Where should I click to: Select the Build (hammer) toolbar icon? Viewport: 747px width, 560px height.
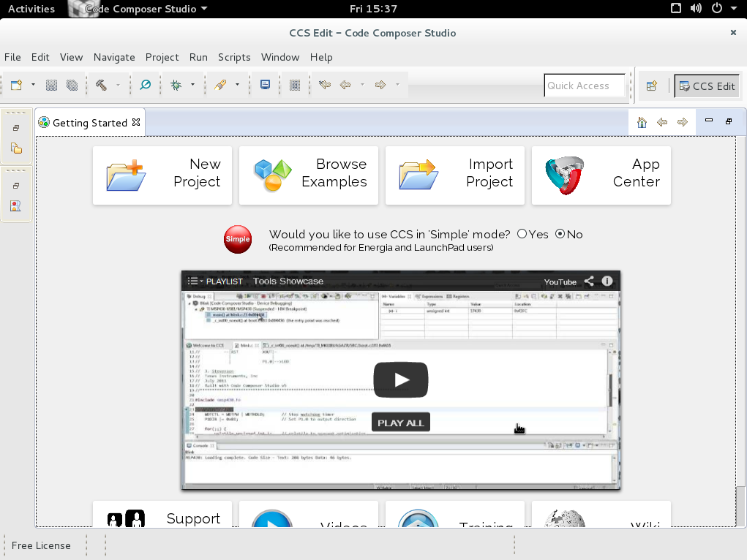(x=100, y=85)
